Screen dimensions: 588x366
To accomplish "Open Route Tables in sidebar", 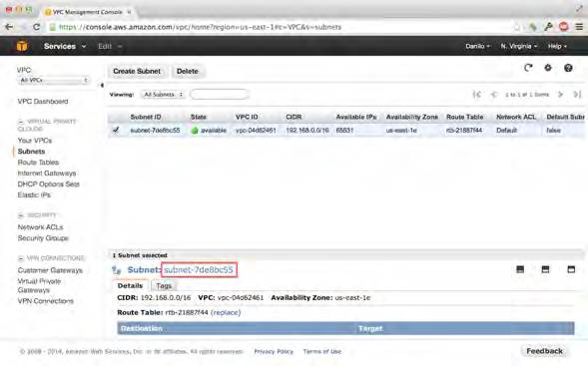I will 38,163.
